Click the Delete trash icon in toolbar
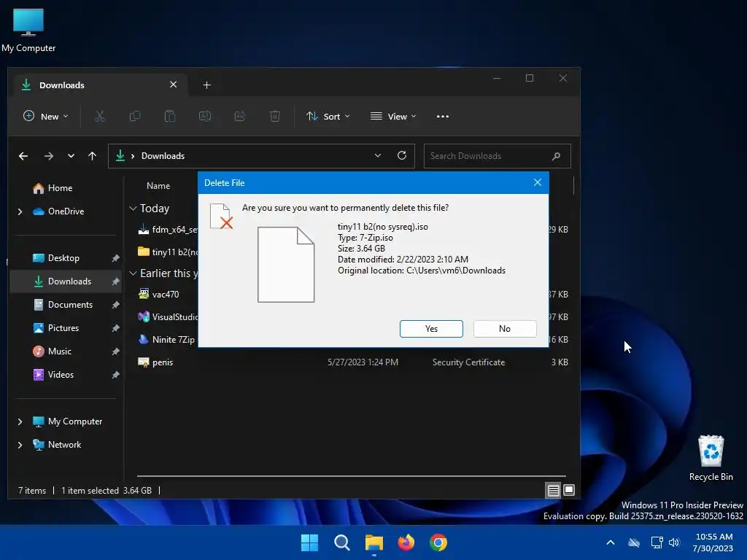Viewport: 747px width, 560px height. coord(275,116)
